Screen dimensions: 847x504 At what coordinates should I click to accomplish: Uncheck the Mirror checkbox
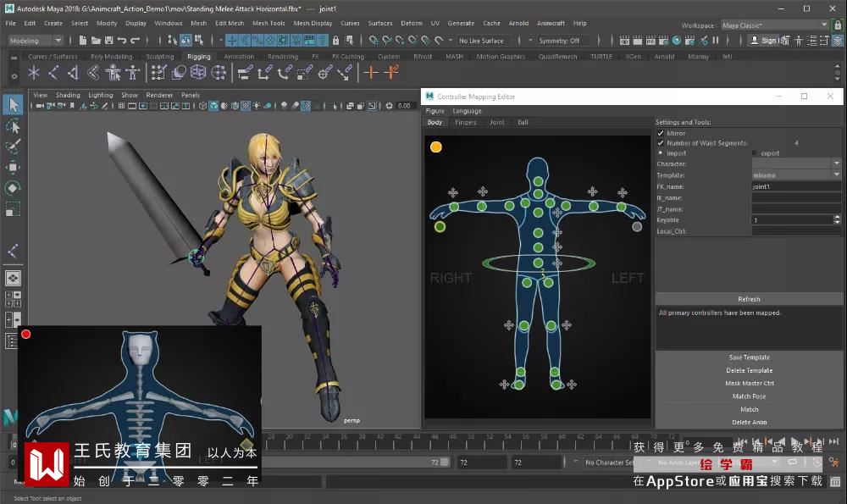click(661, 133)
